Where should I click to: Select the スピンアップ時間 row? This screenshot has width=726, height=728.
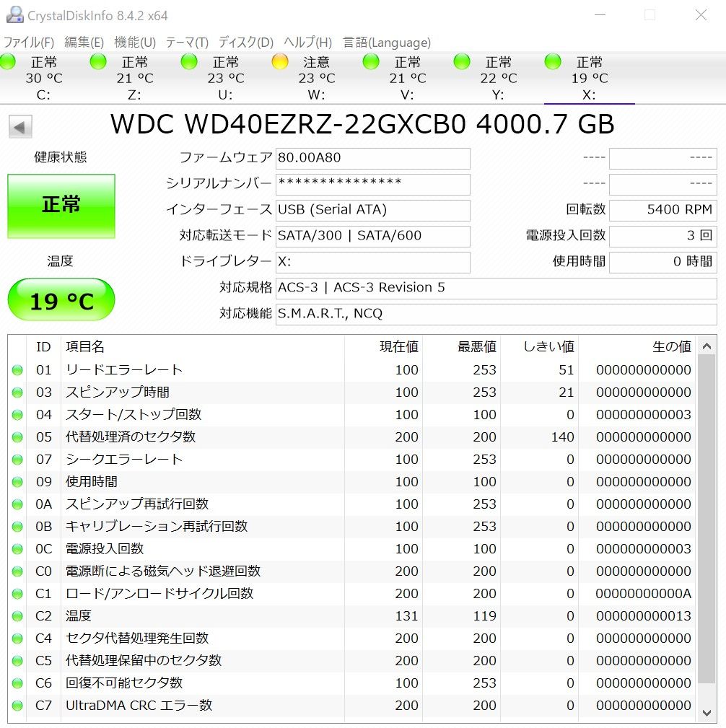(x=352, y=392)
